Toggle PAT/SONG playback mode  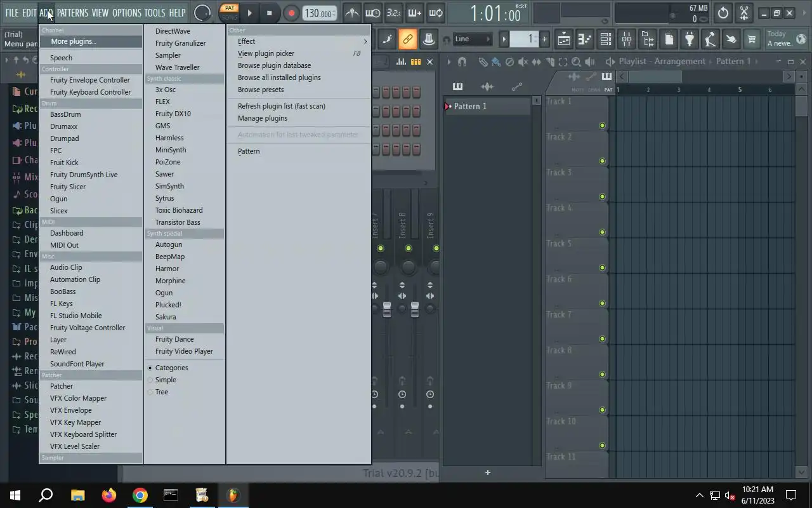point(229,13)
